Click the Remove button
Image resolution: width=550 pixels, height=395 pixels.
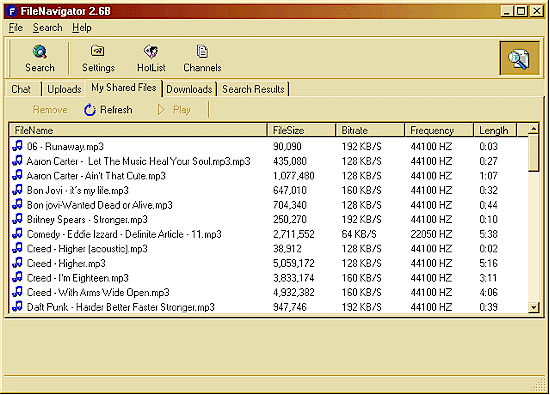tap(50, 110)
